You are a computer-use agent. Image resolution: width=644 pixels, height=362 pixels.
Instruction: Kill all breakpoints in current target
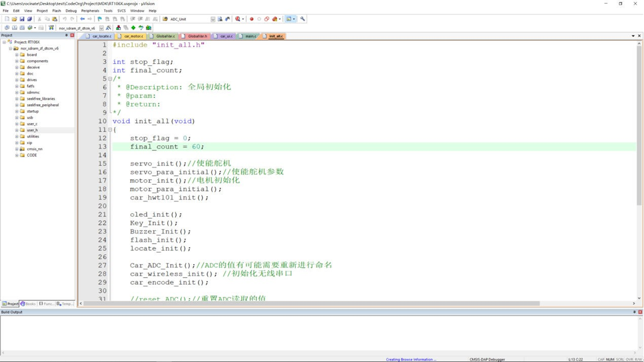[x=275, y=19]
